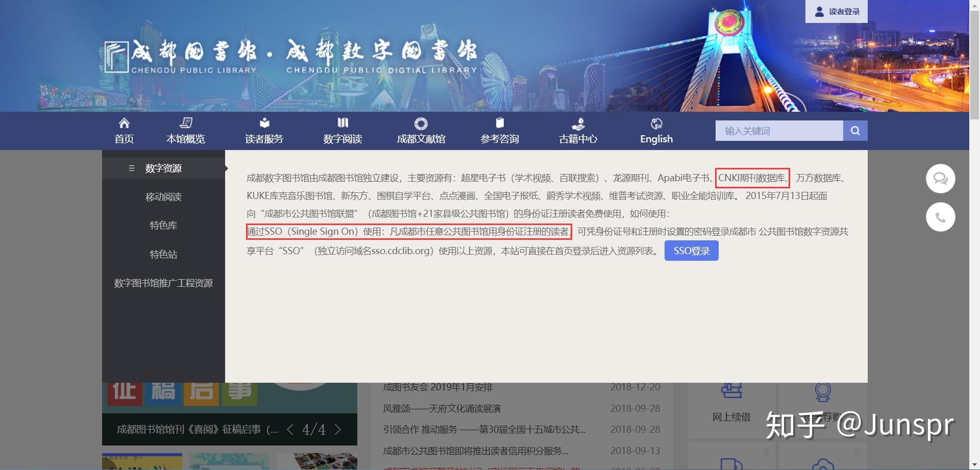This screenshot has width=980, height=470.
Task: Click the 成都文献馆 ring icon
Action: pyautogui.click(x=421, y=123)
